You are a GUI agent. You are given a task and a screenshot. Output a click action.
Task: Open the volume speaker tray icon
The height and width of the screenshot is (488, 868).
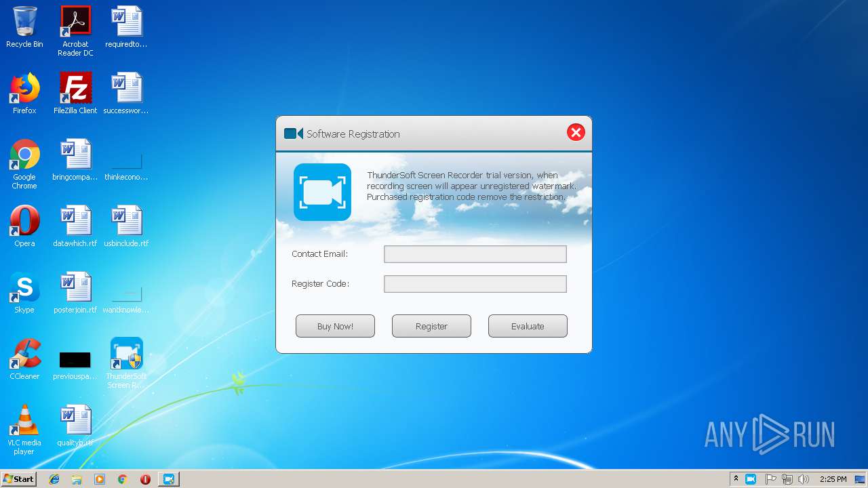[804, 479]
